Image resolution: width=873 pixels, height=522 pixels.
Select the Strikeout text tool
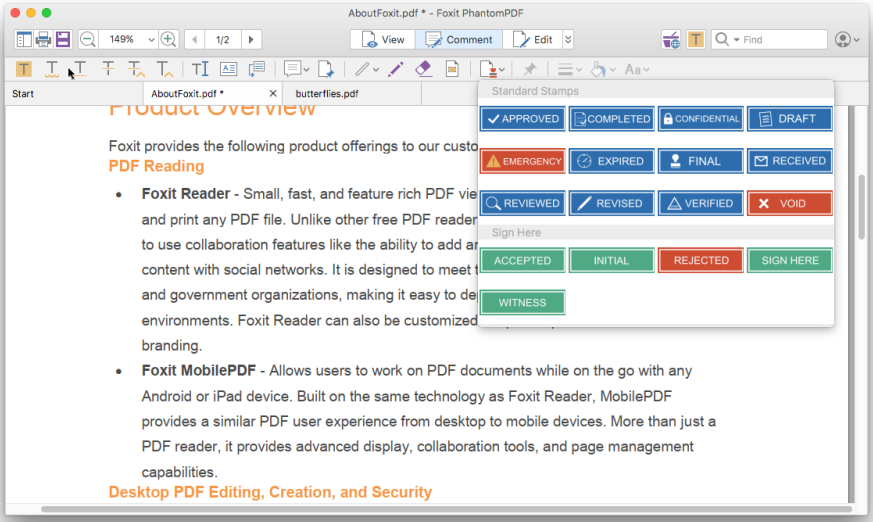108,70
